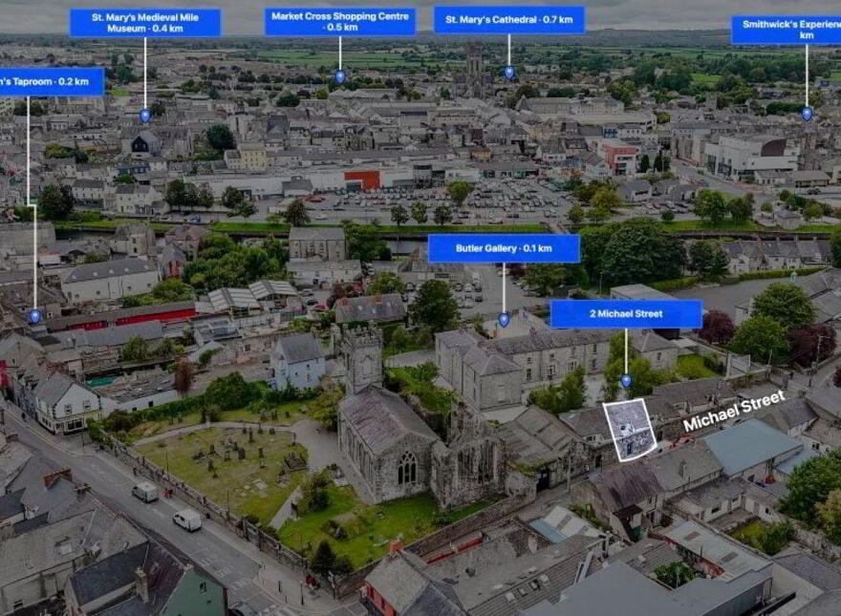This screenshot has width=841, height=616.
Task: Click the map pin under Market Cross Shopping Centre
Action: click(340, 76)
